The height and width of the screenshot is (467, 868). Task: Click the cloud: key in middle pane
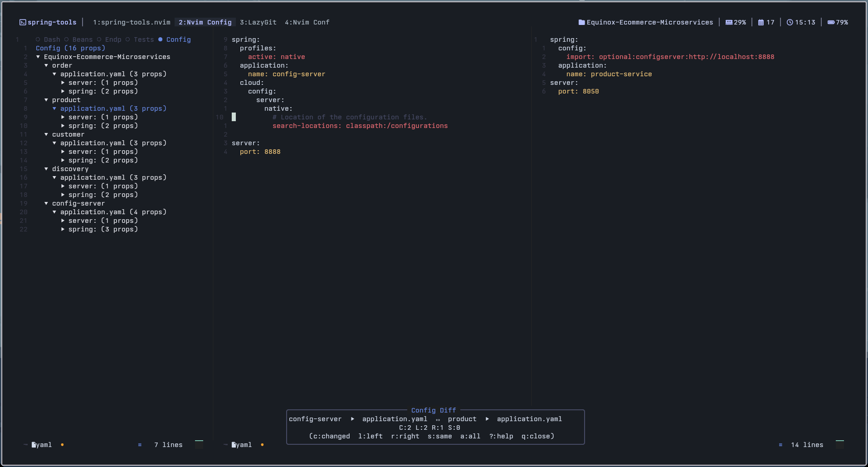[x=252, y=83]
